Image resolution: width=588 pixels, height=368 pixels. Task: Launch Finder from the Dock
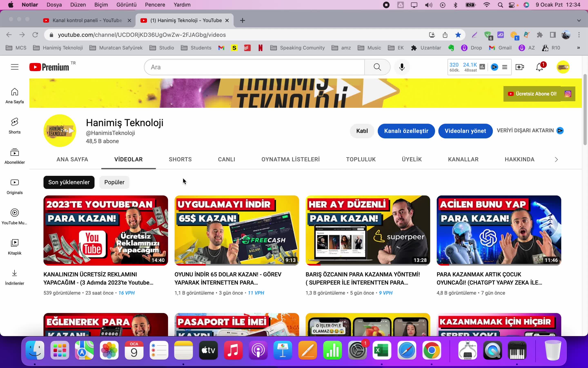pos(35,350)
